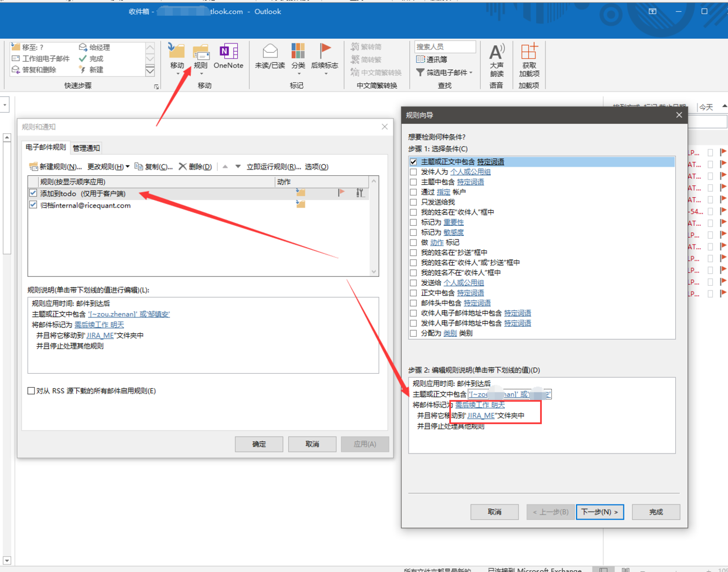Open the Move button dropdown arrow
This screenshot has height=572, width=728.
coord(177,73)
